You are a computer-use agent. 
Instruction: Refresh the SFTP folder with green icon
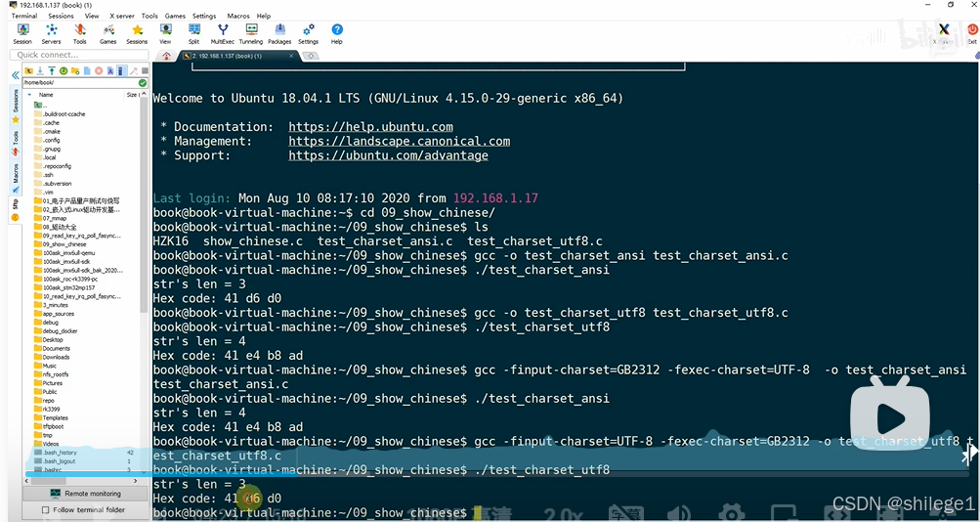tap(64, 70)
